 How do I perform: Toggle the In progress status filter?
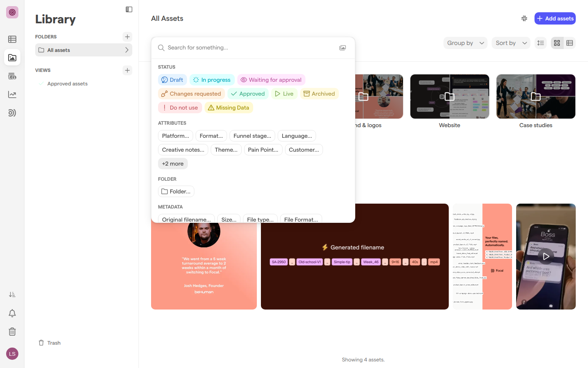coord(212,80)
